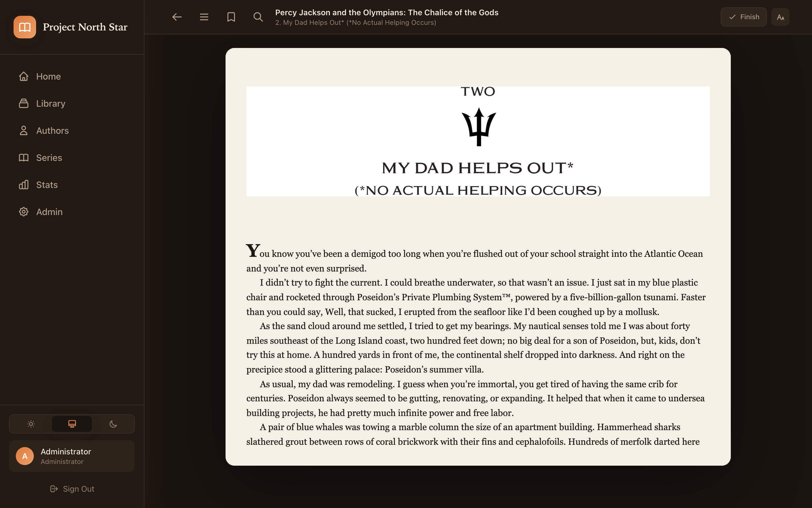Select system theme monitor toggle
This screenshot has width=812, height=508.
click(x=72, y=424)
